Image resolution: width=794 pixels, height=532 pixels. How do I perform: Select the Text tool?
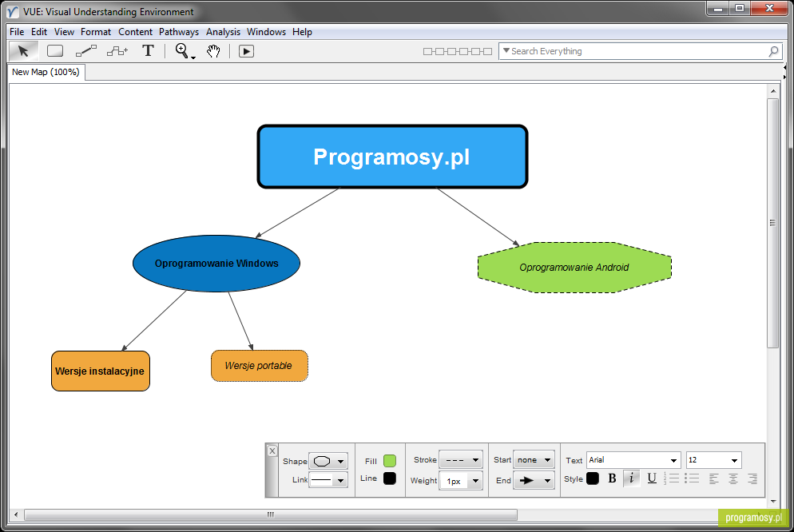tap(148, 50)
